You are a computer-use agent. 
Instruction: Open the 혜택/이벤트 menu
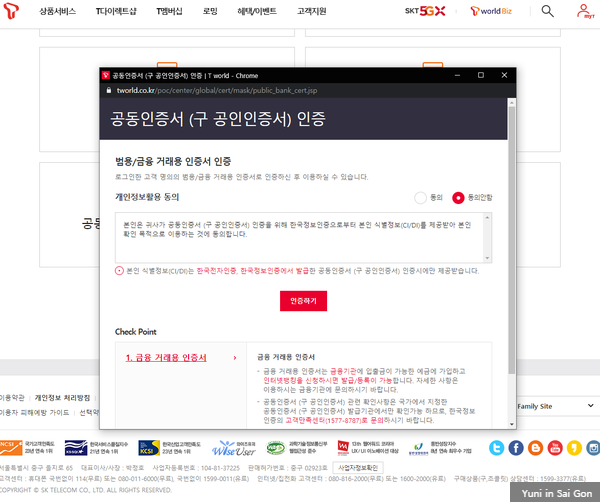[x=257, y=11]
